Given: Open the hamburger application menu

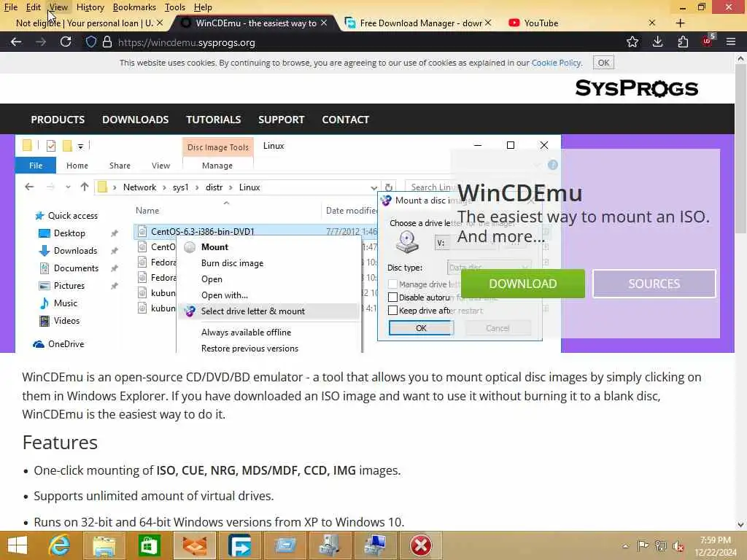Looking at the screenshot, I should point(731,42).
